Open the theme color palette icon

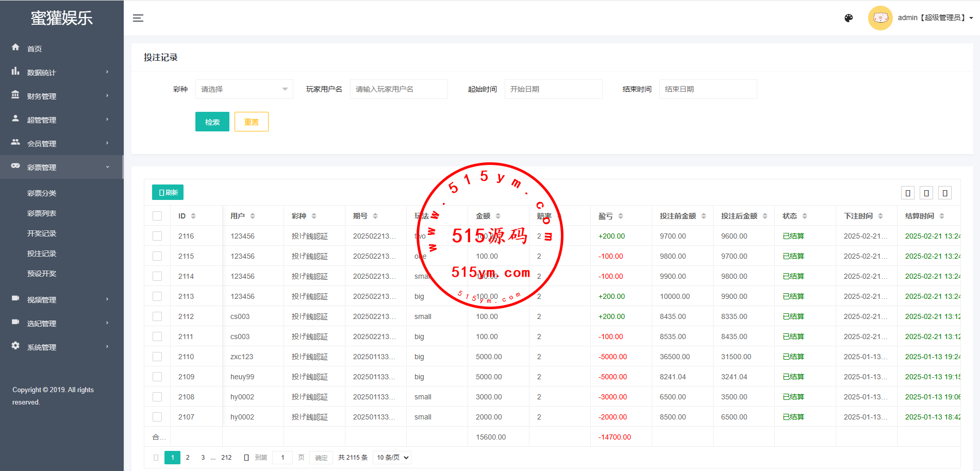tap(849, 18)
